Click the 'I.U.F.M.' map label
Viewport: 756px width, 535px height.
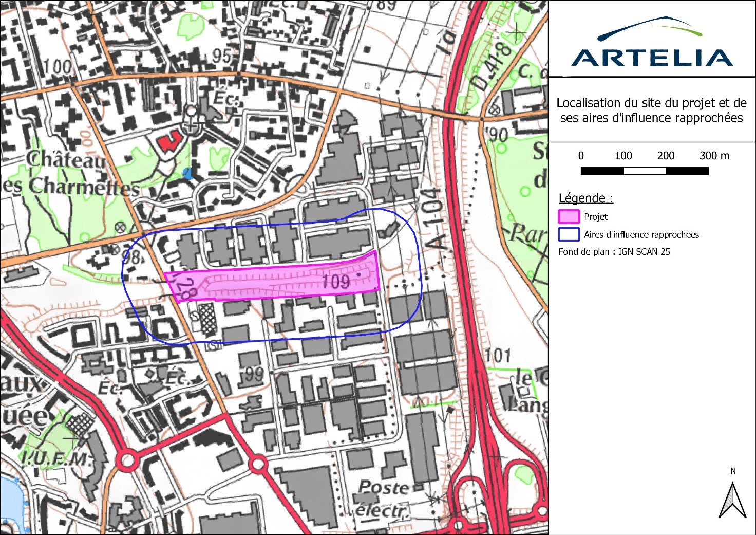click(56, 459)
